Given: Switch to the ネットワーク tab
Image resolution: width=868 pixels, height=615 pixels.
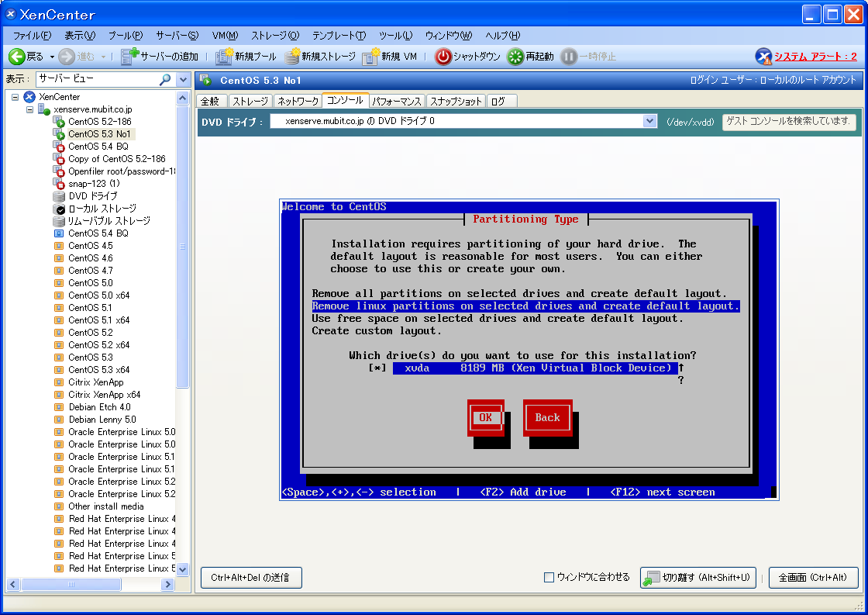Looking at the screenshot, I should pyautogui.click(x=298, y=102).
